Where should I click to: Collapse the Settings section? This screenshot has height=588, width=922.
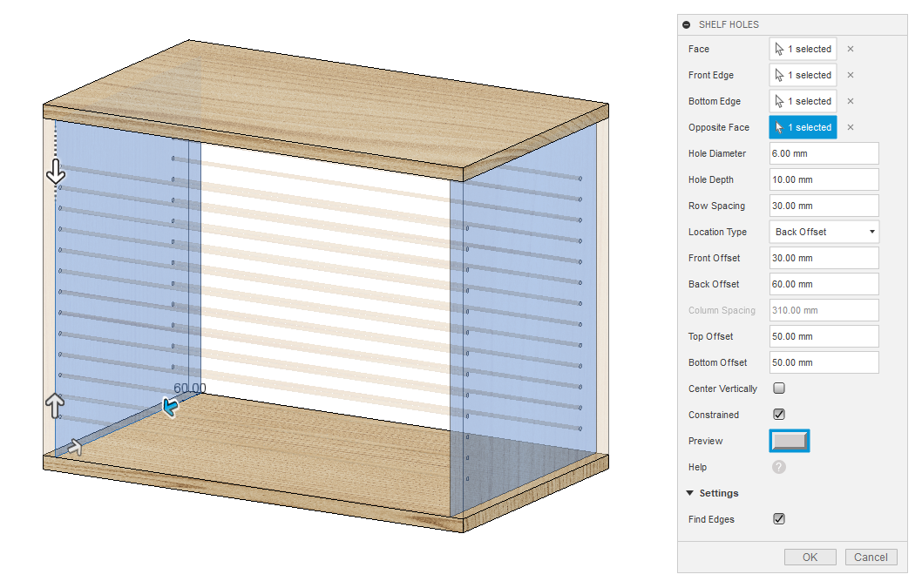[690, 493]
